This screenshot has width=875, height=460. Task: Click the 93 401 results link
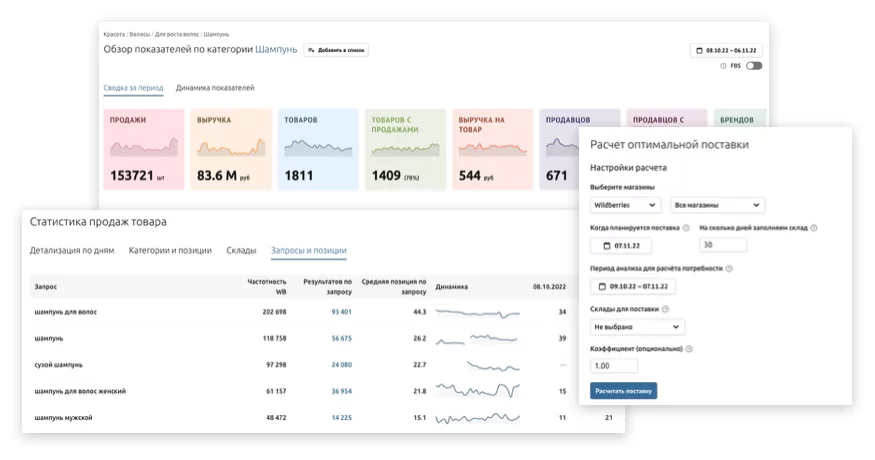[x=341, y=312]
